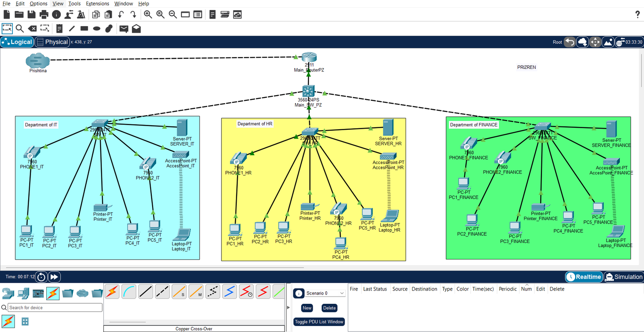Image resolution: width=644 pixels, height=332 pixels.
Task: Switch to Logical workspace view
Action: pyautogui.click(x=17, y=42)
